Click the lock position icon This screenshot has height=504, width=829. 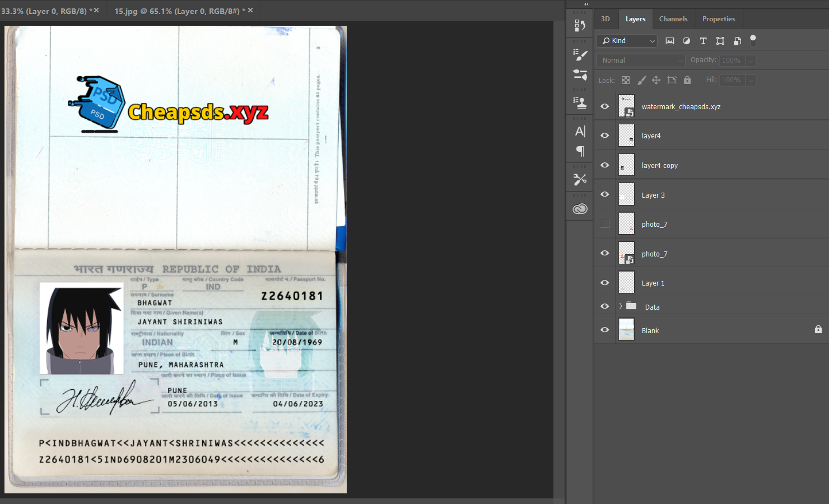[656, 80]
